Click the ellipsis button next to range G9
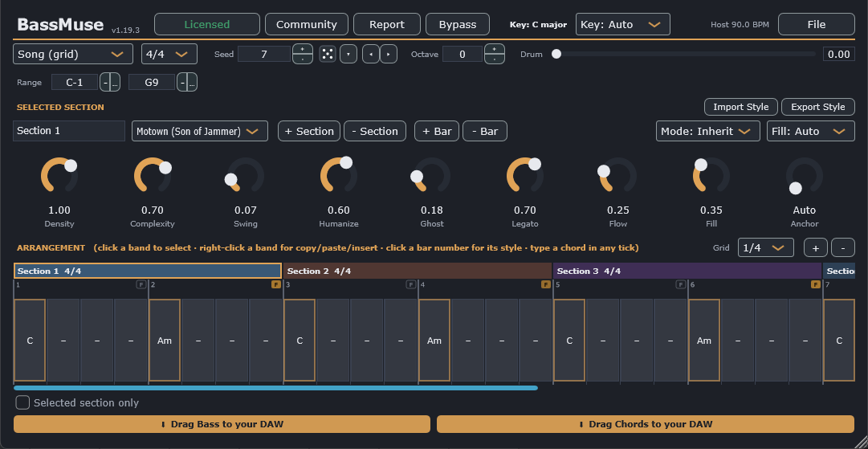868x449 pixels. coord(192,83)
